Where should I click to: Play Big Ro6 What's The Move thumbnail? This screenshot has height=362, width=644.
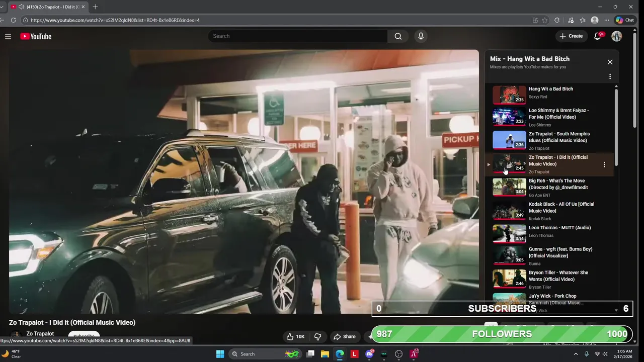coord(509,187)
